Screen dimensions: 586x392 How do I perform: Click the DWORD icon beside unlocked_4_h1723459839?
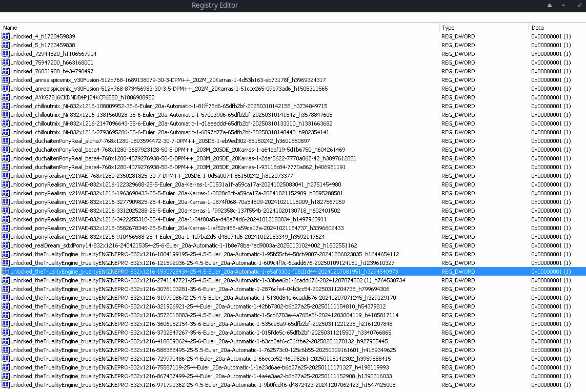pos(6,36)
